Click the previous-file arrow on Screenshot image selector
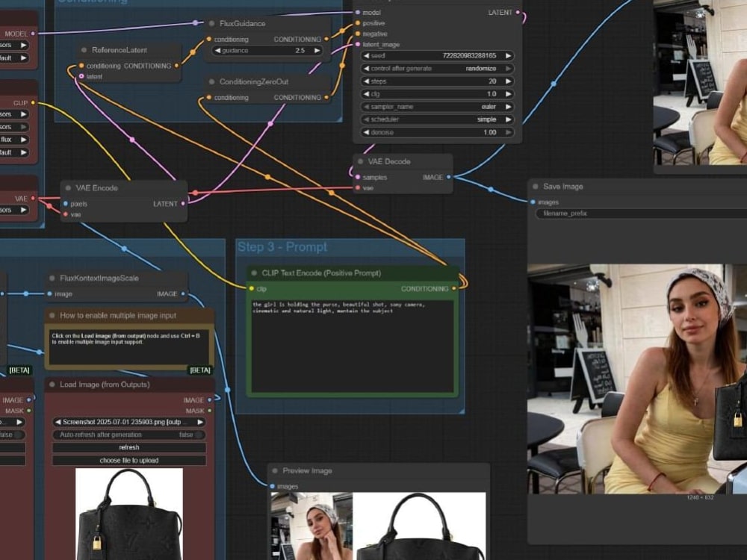 click(x=58, y=422)
